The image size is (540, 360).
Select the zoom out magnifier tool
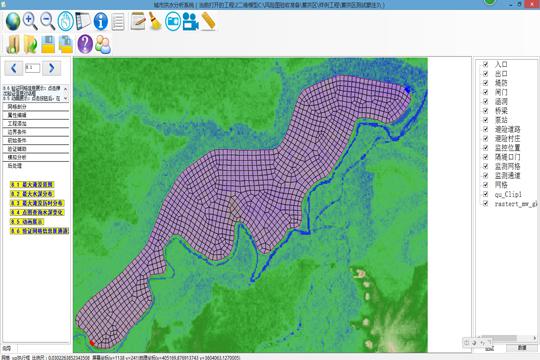click(48, 21)
